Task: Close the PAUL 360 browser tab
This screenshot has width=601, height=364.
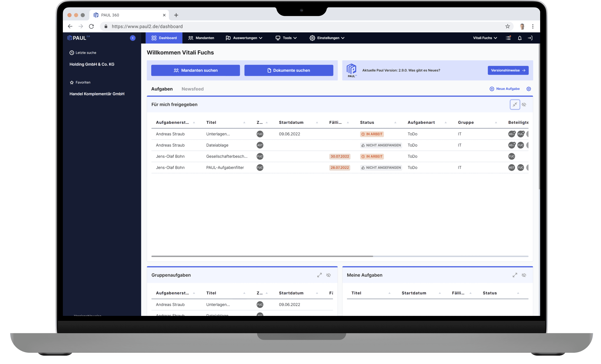Action: (164, 15)
